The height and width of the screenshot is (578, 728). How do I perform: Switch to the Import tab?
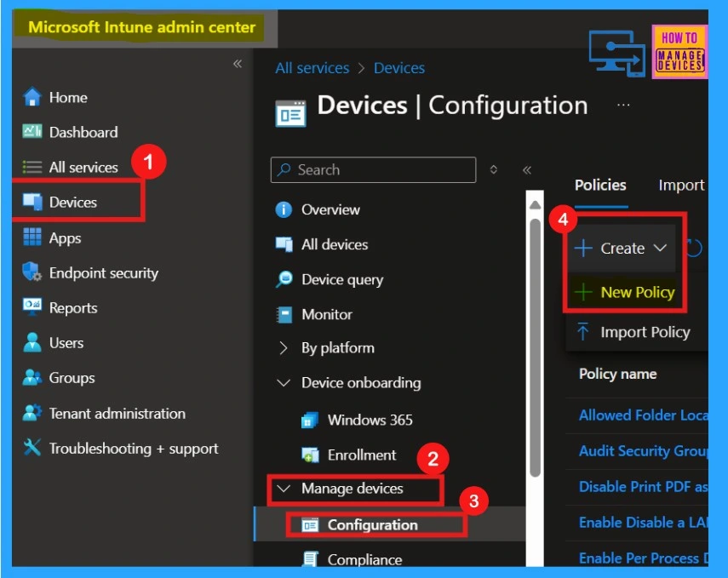click(x=681, y=186)
